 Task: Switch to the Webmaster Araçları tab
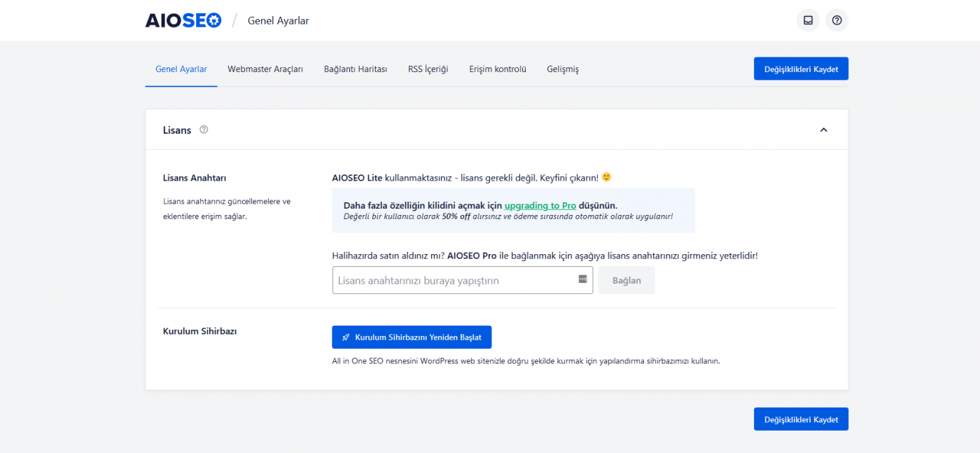[265, 69]
